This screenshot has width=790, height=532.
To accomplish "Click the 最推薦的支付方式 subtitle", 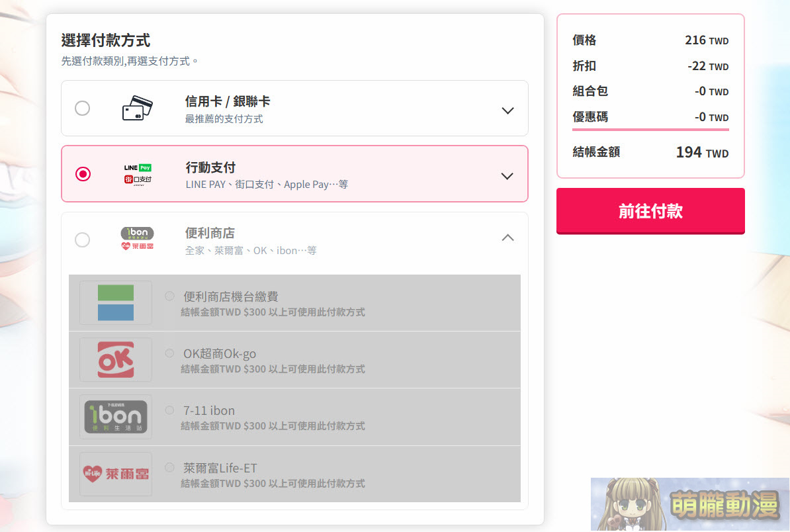I will 224,119.
